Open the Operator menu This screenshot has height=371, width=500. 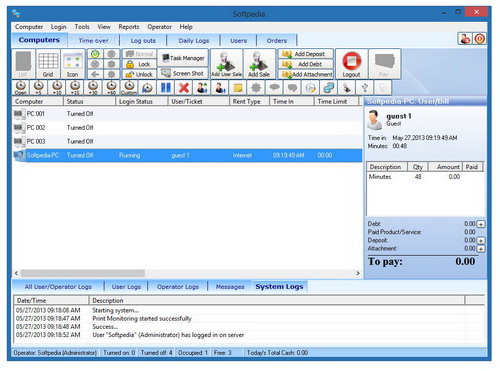point(159,27)
